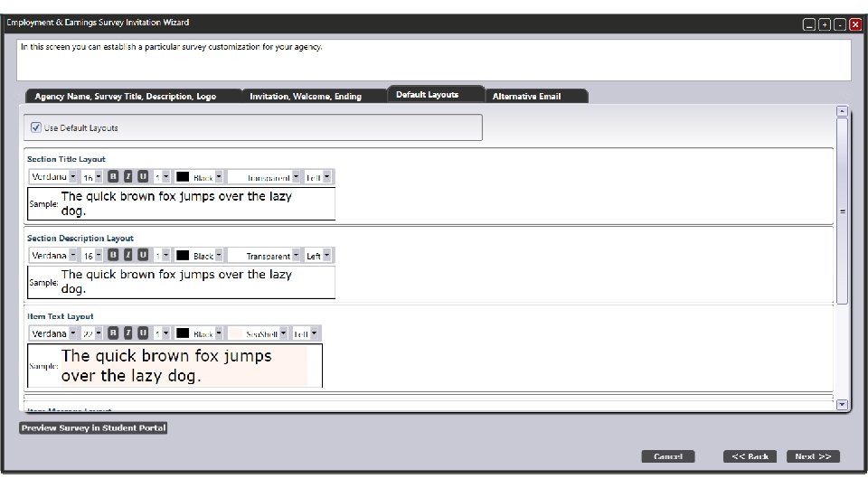Click sample text box in Section Description Layout
The width and height of the screenshot is (868, 488).
(181, 282)
